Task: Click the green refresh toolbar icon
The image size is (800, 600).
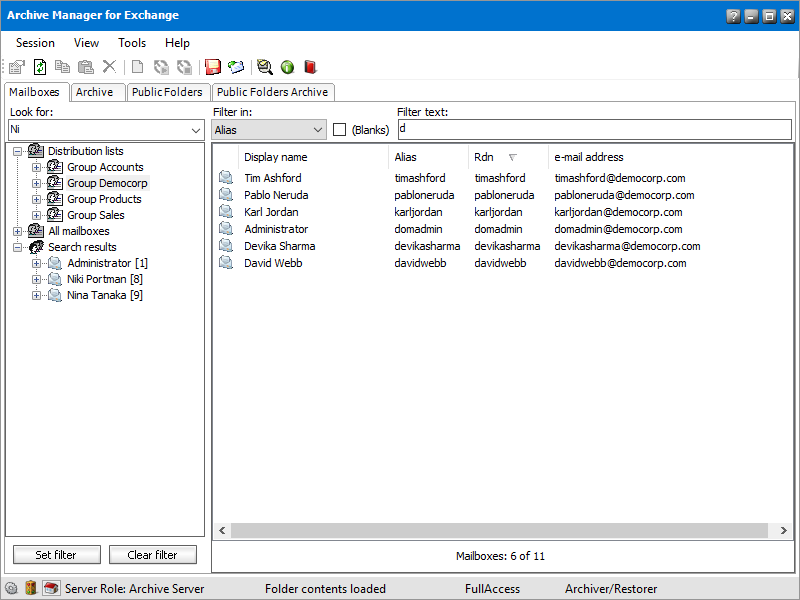Action: pyautogui.click(x=40, y=67)
